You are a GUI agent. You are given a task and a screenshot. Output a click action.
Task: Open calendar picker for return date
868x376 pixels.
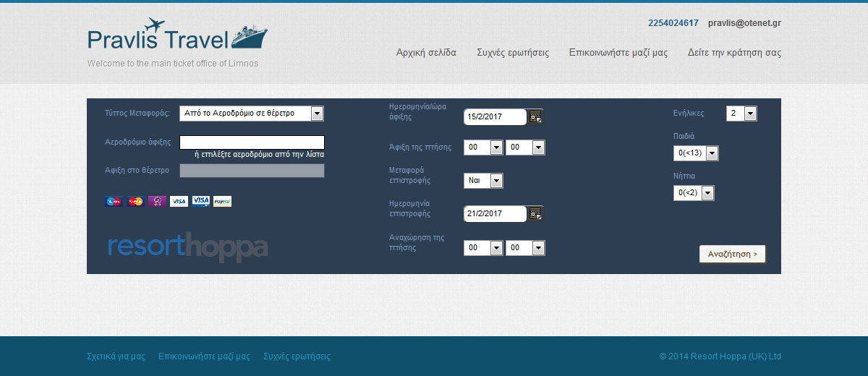pyautogui.click(x=535, y=213)
